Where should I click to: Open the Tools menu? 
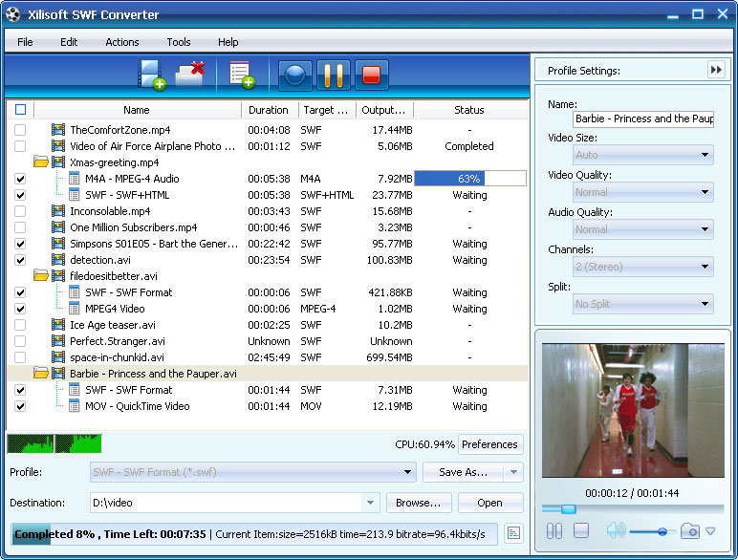pos(179,42)
